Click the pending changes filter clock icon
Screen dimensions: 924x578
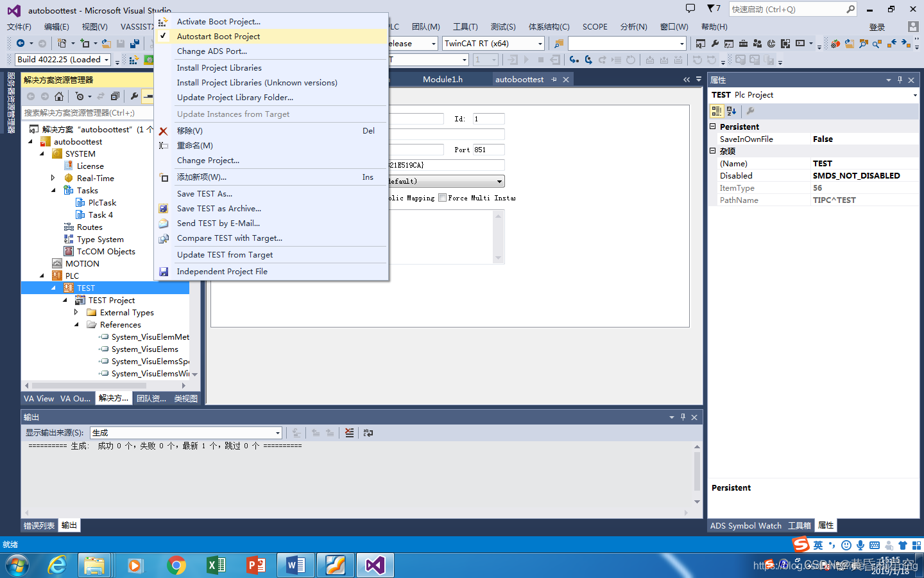coord(80,96)
